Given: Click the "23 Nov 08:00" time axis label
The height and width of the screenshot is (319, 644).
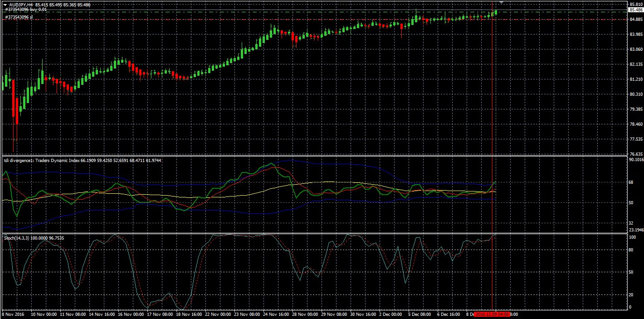Looking at the screenshot, I should 248,314.
